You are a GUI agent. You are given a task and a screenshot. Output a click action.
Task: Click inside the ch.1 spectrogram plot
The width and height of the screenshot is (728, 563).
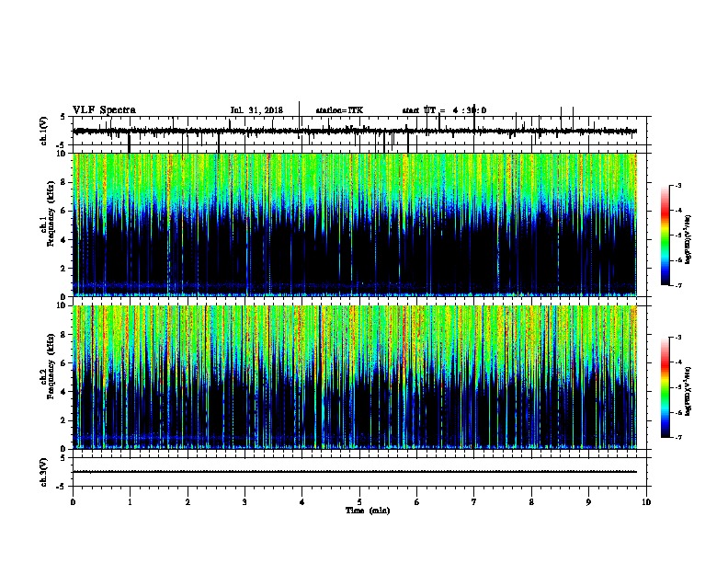[355, 224]
